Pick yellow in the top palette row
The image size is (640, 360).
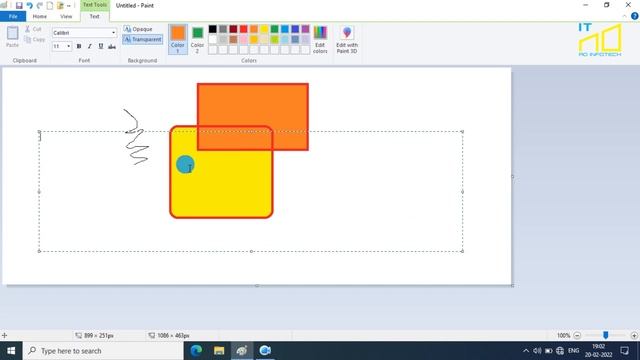click(x=264, y=29)
